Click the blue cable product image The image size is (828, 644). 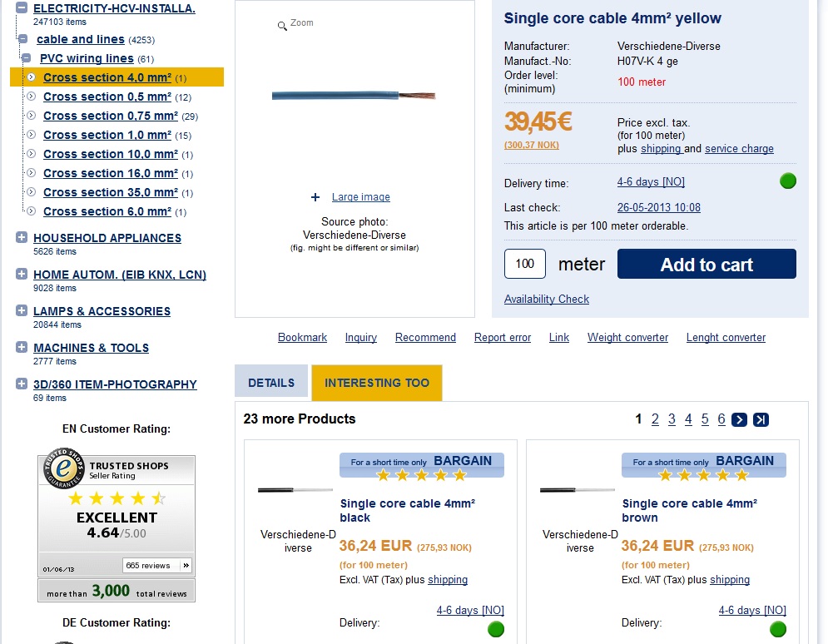coord(353,96)
